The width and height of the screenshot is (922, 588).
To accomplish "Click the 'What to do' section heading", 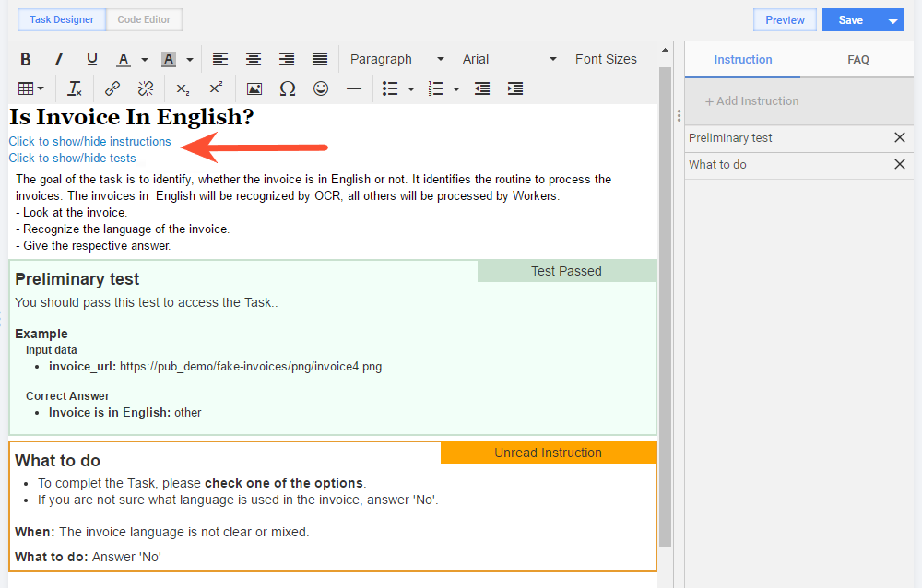I will [57, 461].
